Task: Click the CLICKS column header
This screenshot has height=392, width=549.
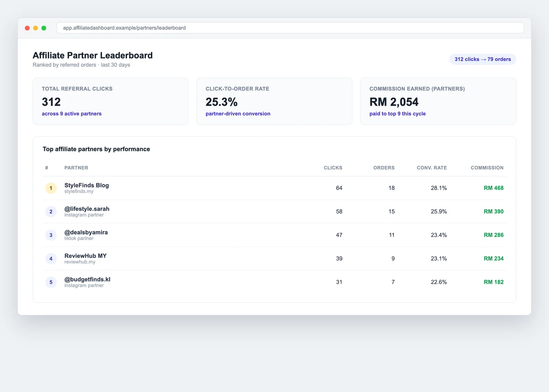Action: 333,168
